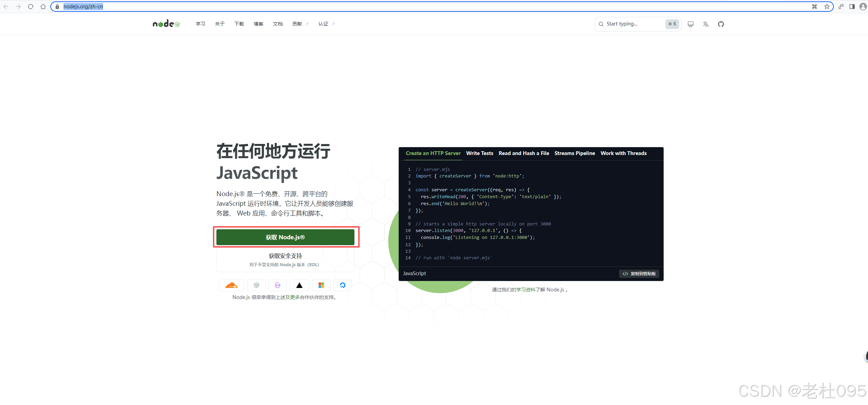
Task: Select the Streams Pipeline code tab
Action: [574, 153]
